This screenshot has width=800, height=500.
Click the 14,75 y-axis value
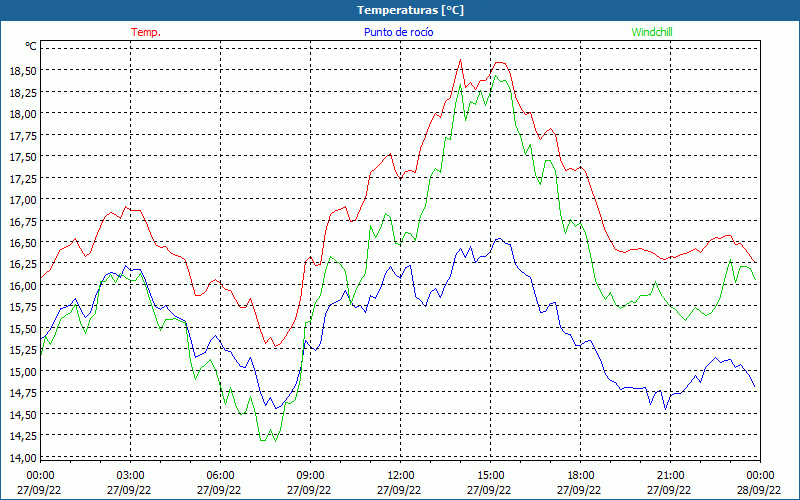(23, 393)
